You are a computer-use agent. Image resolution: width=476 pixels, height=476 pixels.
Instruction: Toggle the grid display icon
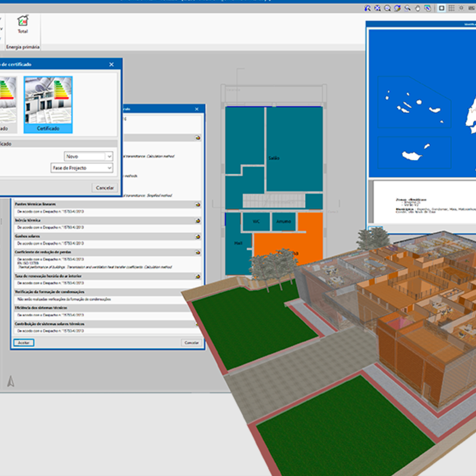[x=451, y=8]
